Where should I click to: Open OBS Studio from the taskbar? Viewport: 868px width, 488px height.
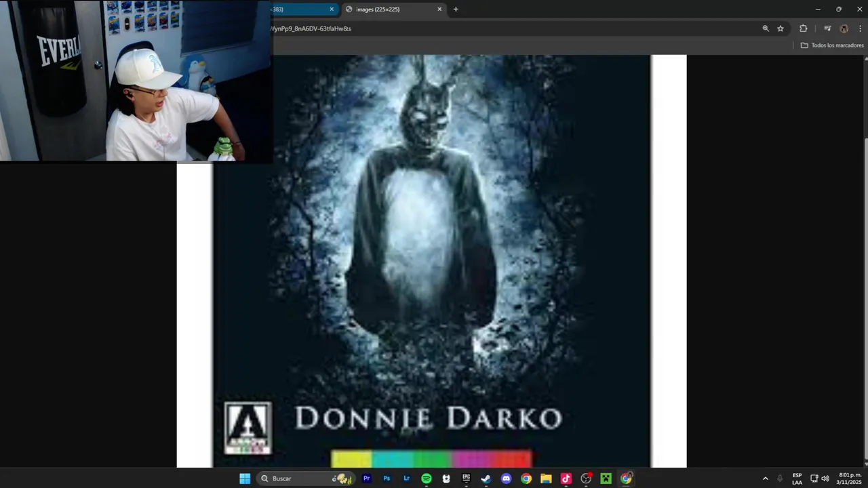(586, 479)
